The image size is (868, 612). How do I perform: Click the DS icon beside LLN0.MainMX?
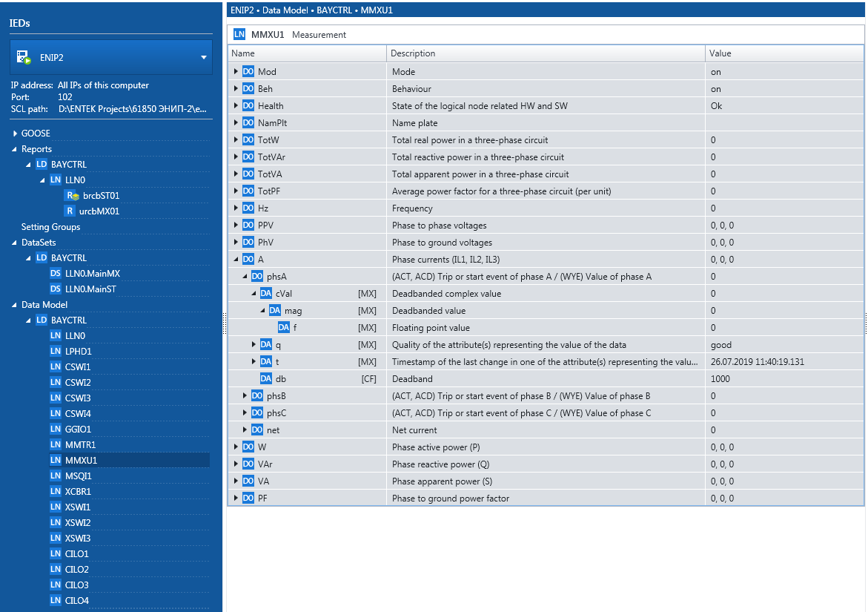pos(56,274)
